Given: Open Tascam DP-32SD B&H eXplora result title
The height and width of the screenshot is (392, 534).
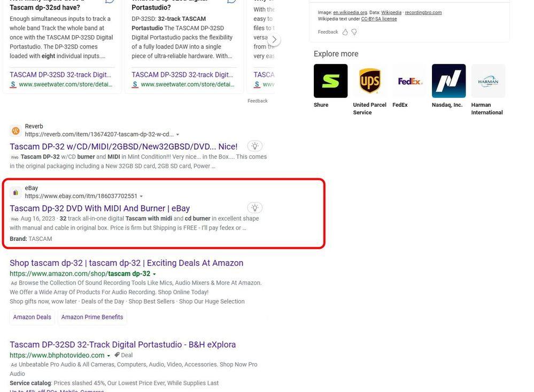Looking at the screenshot, I should [x=122, y=344].
